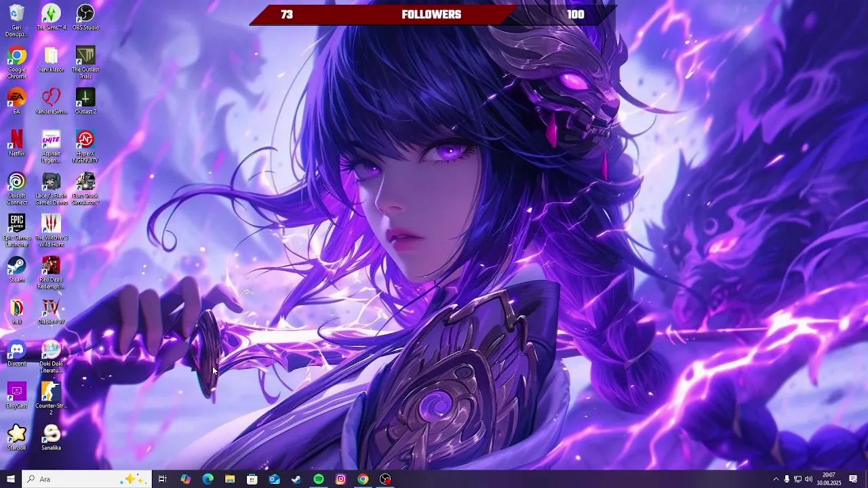The height and width of the screenshot is (488, 868).
Task: Switch to Chrome on the taskbar
Action: coord(363,479)
